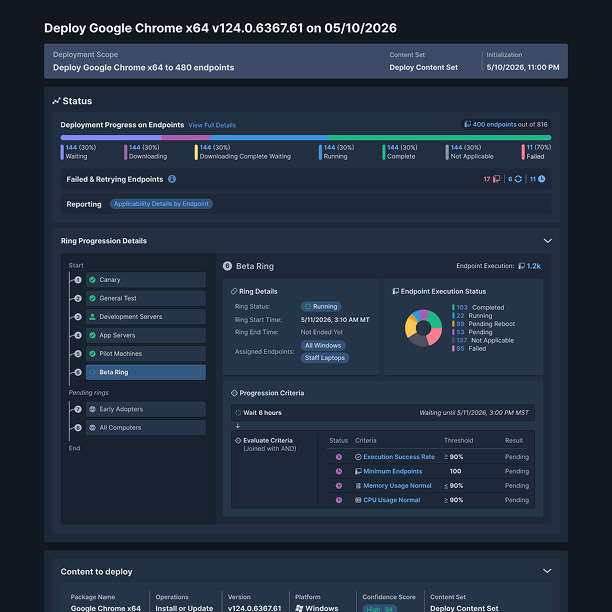This screenshot has height=612, width=612.
Task: Click the 103 Completed legend entry
Action: [x=478, y=308]
